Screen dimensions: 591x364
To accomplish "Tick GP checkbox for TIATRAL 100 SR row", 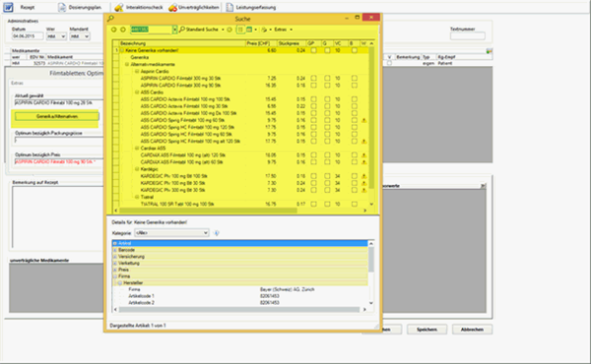I will pos(313,204).
